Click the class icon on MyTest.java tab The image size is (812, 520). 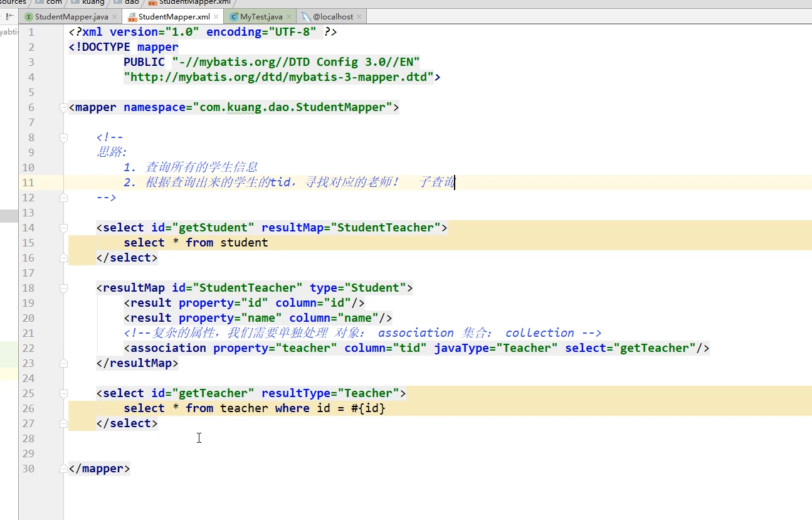coord(234,17)
